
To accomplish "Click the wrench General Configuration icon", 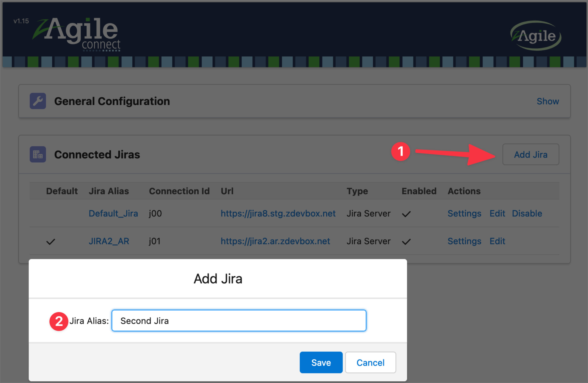I will click(38, 101).
